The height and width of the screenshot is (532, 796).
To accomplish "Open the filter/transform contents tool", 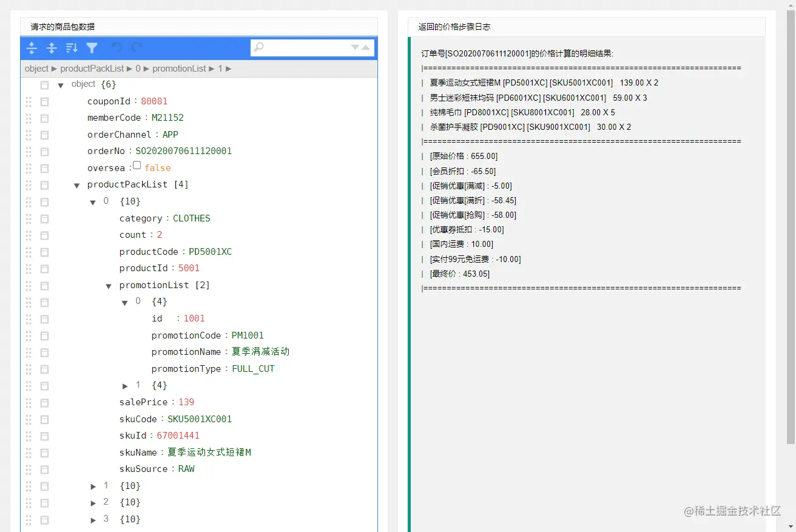I will [x=92, y=47].
